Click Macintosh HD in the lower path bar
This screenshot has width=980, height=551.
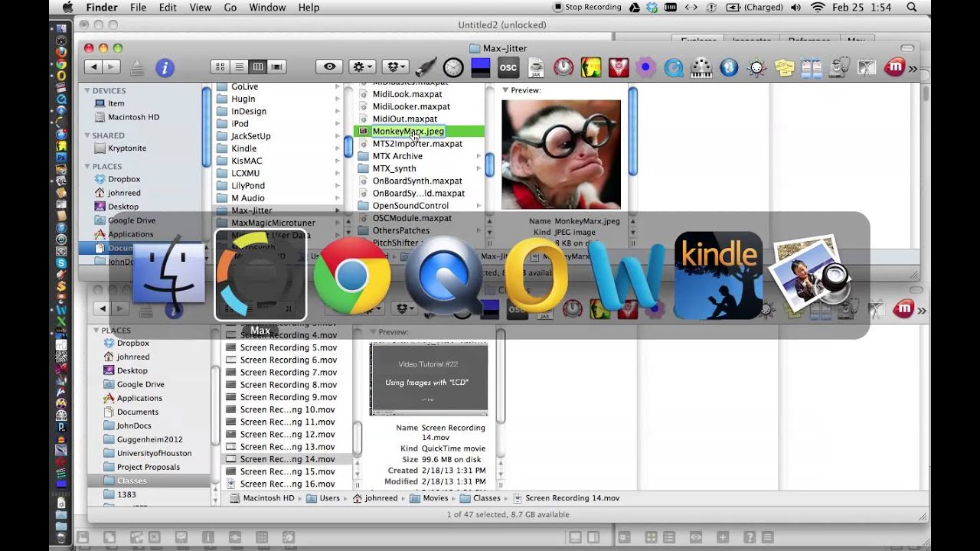pyautogui.click(x=263, y=498)
